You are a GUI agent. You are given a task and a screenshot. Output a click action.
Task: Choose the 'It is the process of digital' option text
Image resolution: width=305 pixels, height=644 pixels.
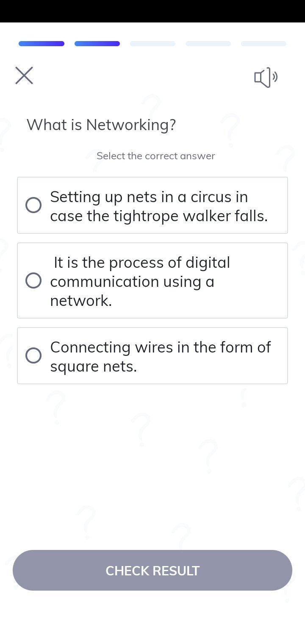[x=142, y=263]
